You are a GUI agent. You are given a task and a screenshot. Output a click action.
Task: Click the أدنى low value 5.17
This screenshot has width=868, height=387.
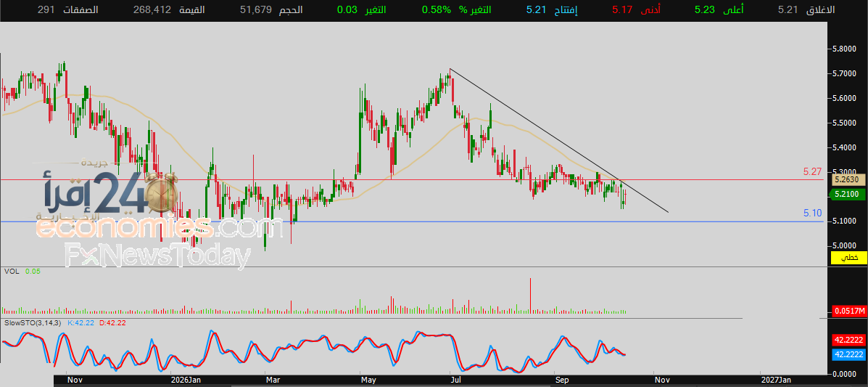coord(622,10)
